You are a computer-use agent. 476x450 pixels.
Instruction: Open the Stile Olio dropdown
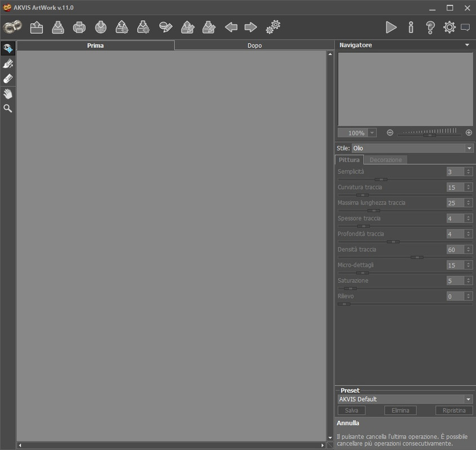coord(412,148)
